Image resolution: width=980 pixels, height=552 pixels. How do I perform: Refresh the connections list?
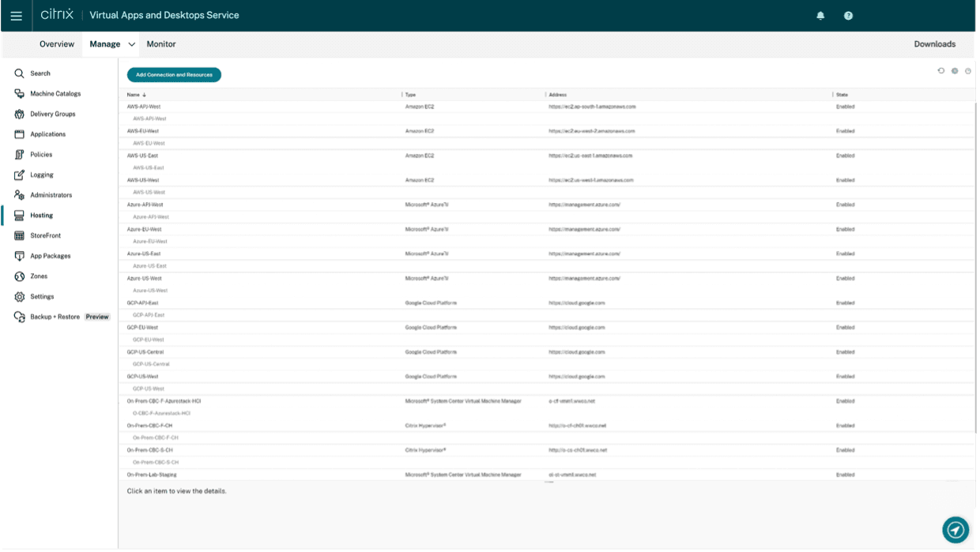pos(940,71)
